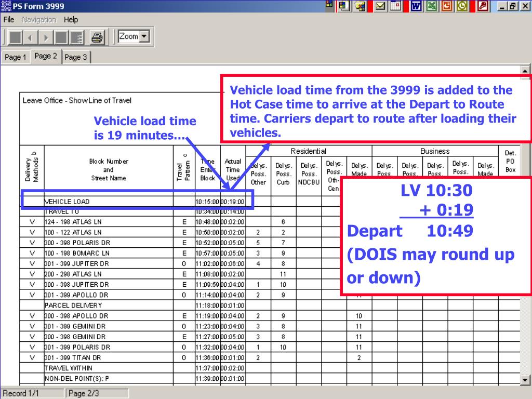Image resolution: width=532 pixels, height=399 pixels.
Task: Switch to the Page 1 tab
Action: [14, 57]
